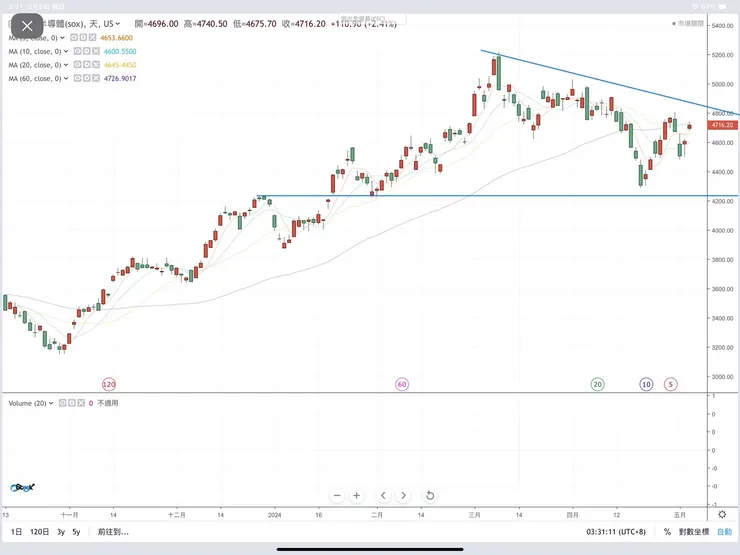The height and width of the screenshot is (555, 740).
Task: Expand the MA (10, close, 0) indicator chevron
Action: [x=66, y=51]
